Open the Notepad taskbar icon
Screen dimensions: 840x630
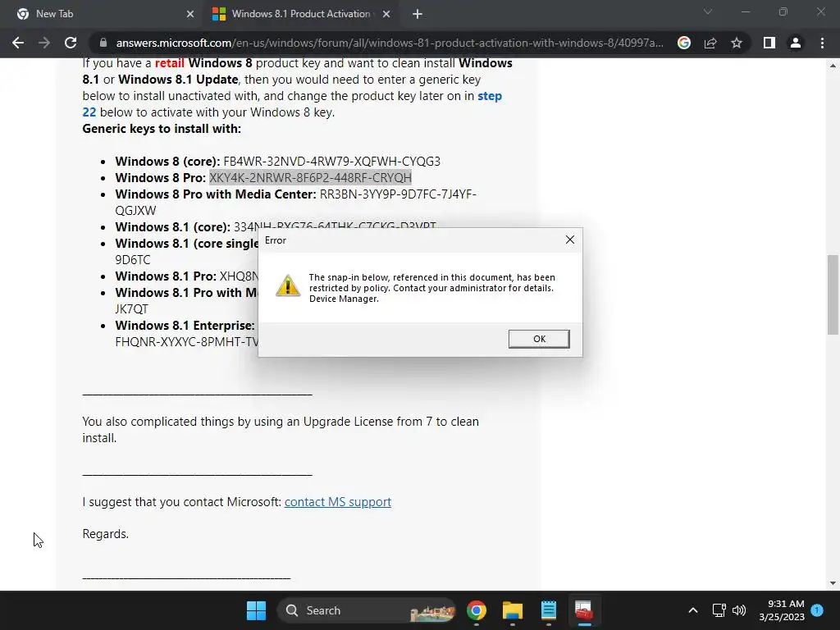coord(549,610)
